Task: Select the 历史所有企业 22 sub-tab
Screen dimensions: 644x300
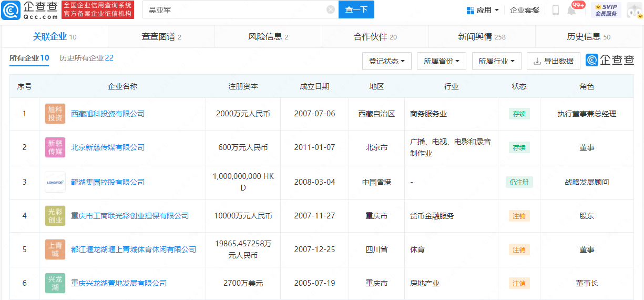Action: coord(86,58)
